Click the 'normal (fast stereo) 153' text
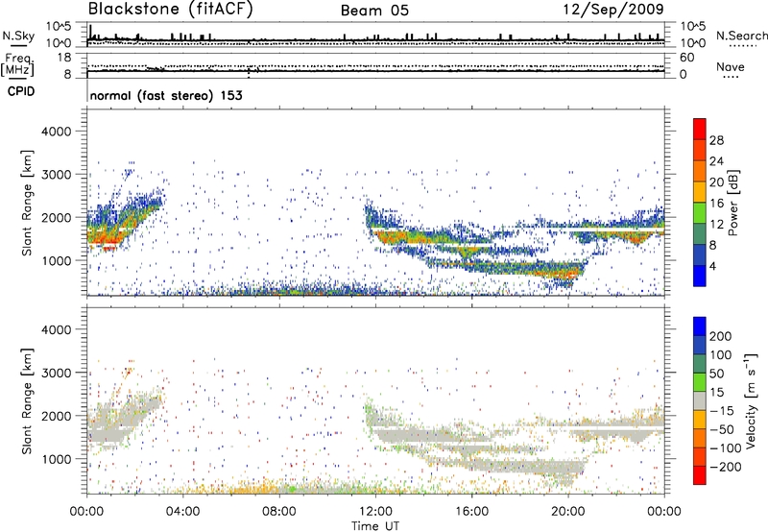The width and height of the screenshot is (768, 532). coord(166,95)
